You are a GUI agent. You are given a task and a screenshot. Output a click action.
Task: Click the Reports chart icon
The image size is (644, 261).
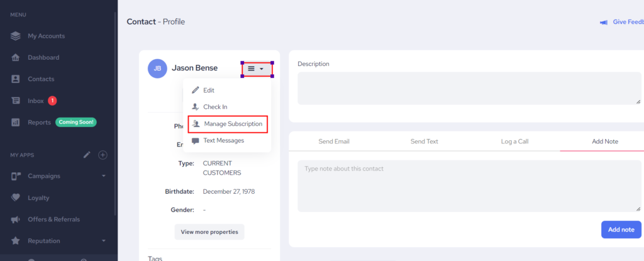pyautogui.click(x=16, y=122)
